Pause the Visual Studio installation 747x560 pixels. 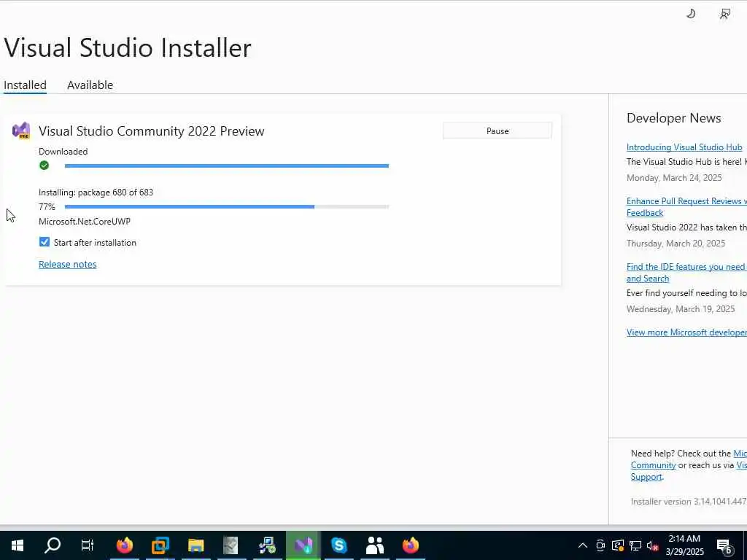click(498, 131)
